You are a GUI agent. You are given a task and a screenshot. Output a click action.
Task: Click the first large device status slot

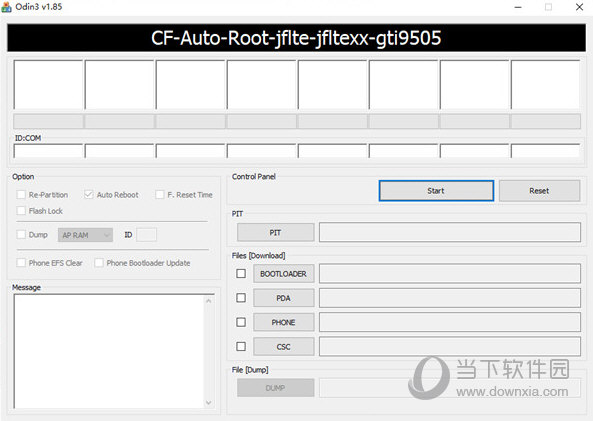click(48, 85)
